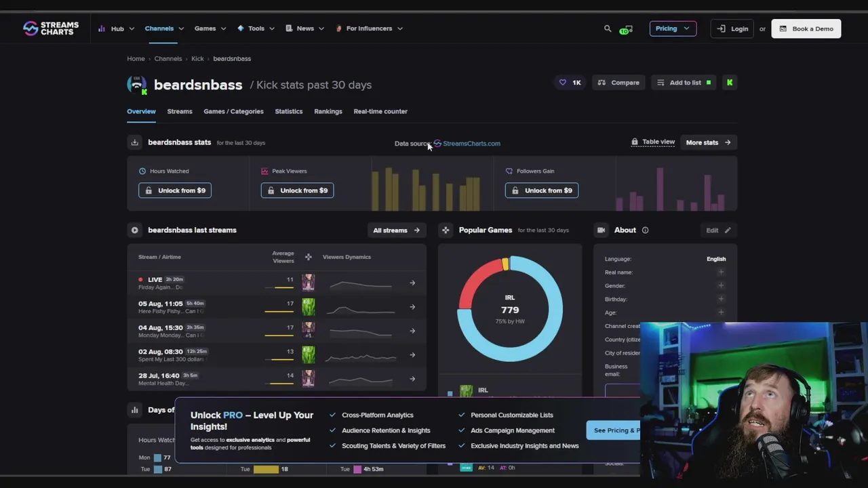Go to Kick breadcrumb link
Viewport: 868px width, 488px height.
click(x=197, y=58)
